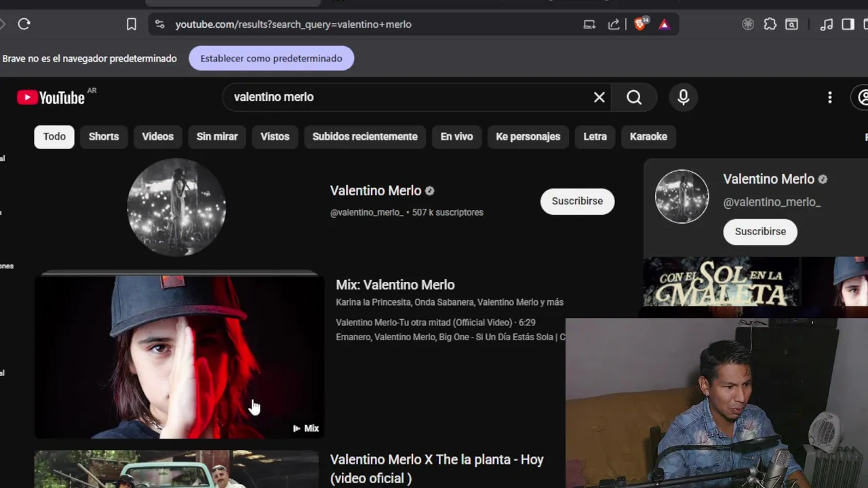The width and height of the screenshot is (868, 488).
Task: Reload the page with the refresh icon
Action: [24, 24]
